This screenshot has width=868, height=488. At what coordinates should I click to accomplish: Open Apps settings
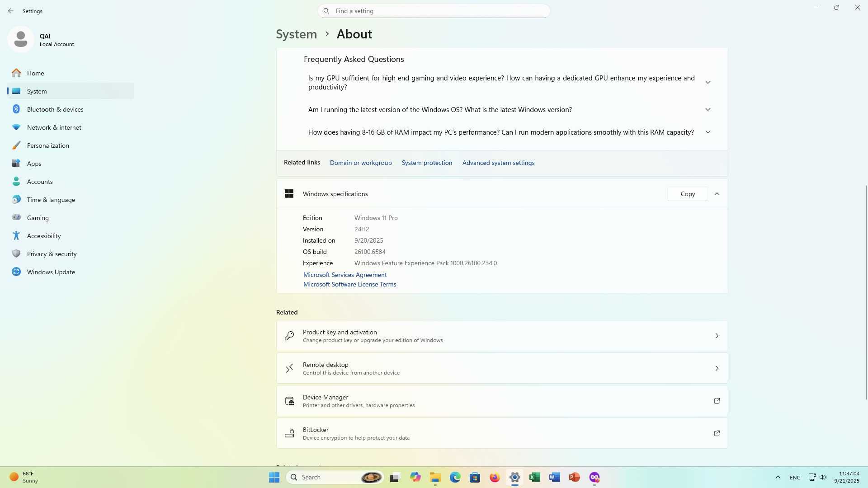pos(71,164)
